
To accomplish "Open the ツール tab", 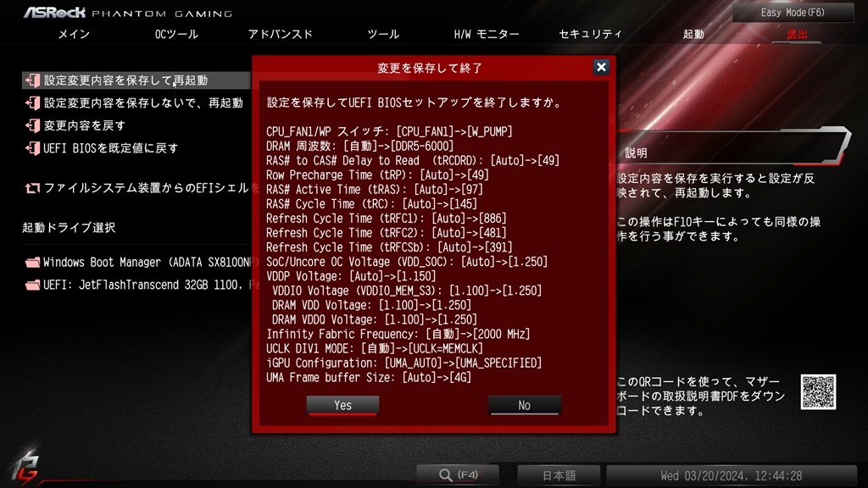I will 383,34.
